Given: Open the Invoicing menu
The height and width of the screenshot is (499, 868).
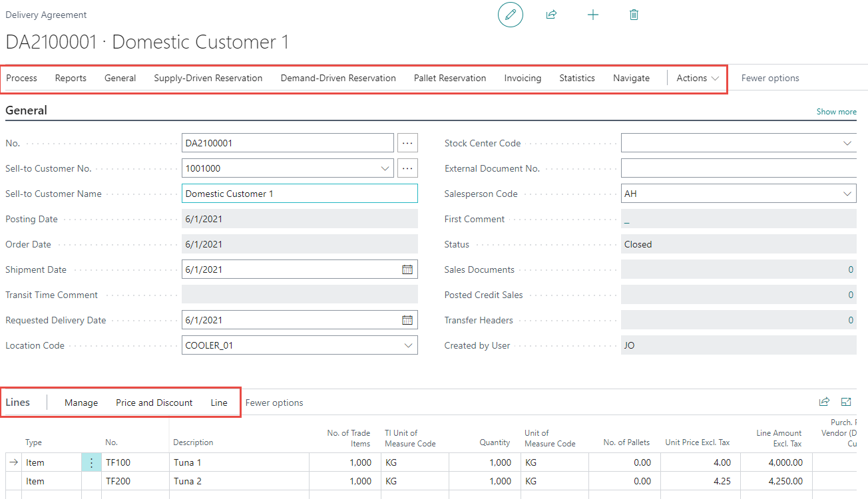Looking at the screenshot, I should 523,78.
